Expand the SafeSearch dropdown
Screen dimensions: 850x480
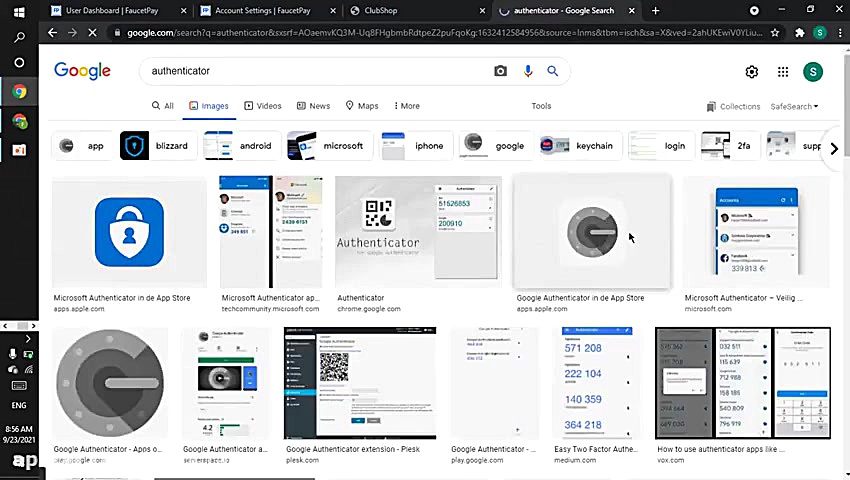coord(794,106)
